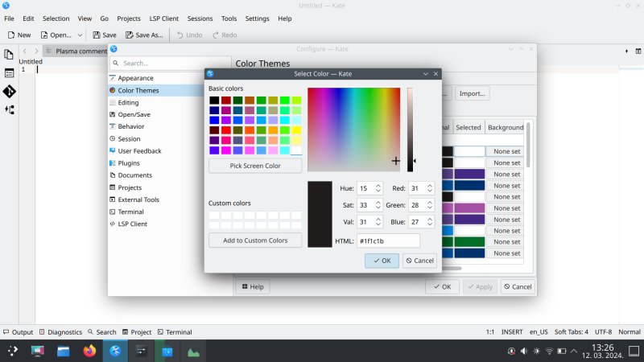The image size is (644, 362).
Task: Click the Wi-Fi icon in system tray
Action: click(549, 352)
